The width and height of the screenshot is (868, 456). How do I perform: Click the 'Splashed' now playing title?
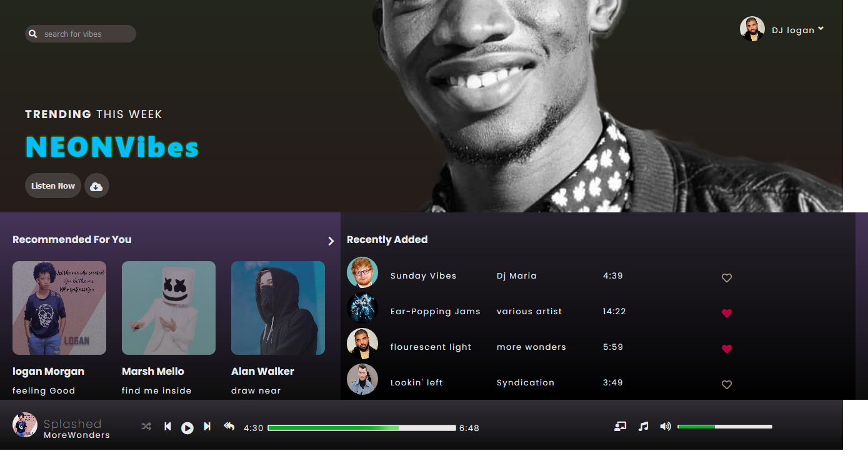pyautogui.click(x=72, y=424)
